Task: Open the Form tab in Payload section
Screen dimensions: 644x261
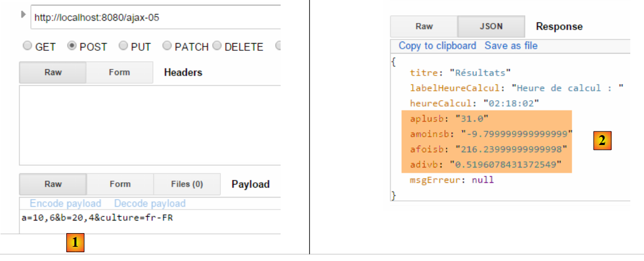Action: tap(119, 184)
